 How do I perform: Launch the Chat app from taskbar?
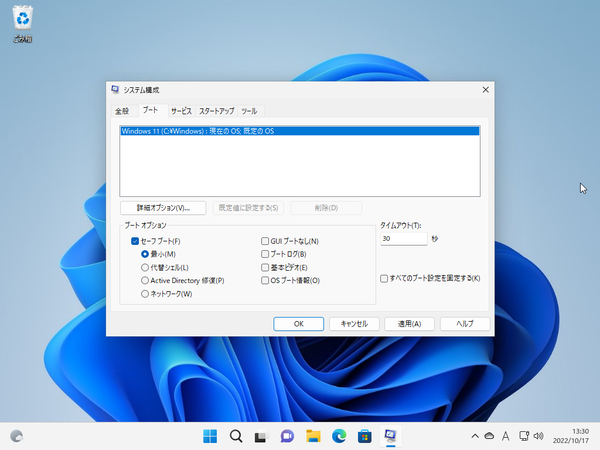[287, 436]
